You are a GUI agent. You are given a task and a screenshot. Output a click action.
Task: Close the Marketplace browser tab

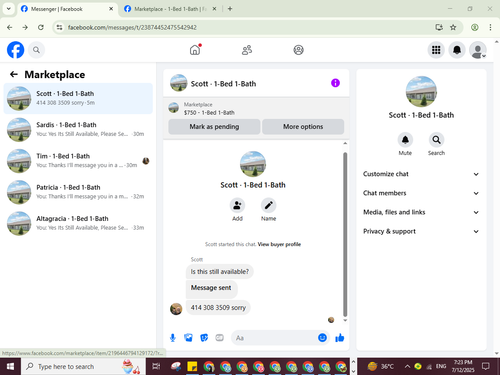(x=214, y=9)
